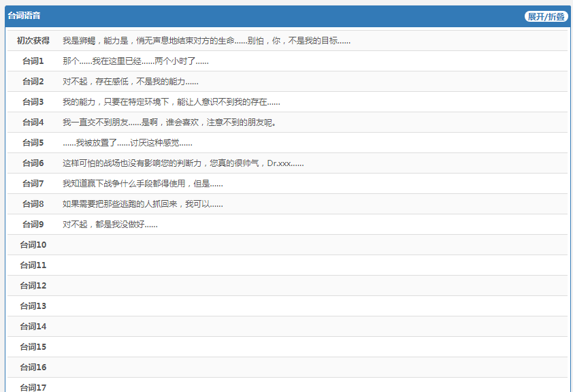Select the line 对不起，都是我没做好
Image resolution: width=573 pixels, height=392 pixels.
(110, 225)
